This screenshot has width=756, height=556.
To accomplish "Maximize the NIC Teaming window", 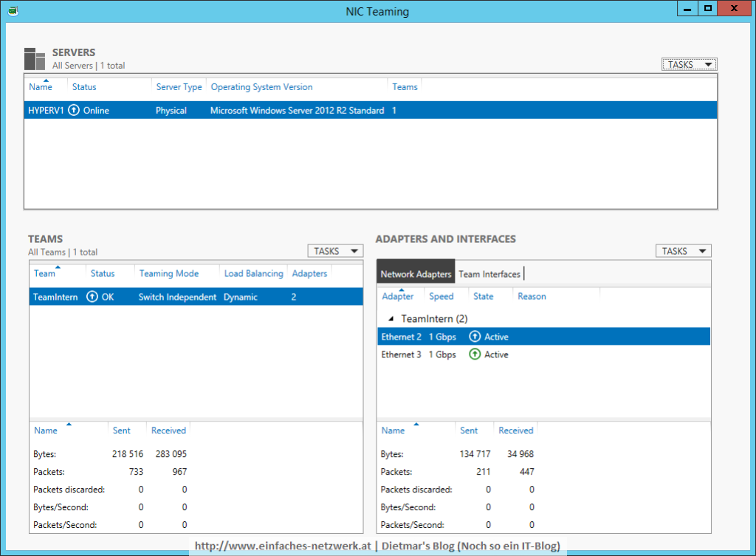I will coord(708,9).
